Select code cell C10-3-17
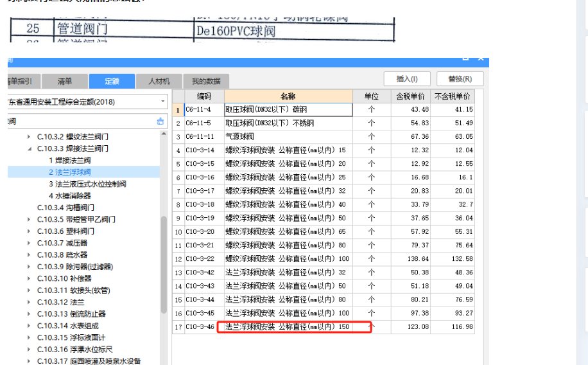The width and height of the screenshot is (588, 365). click(x=204, y=191)
